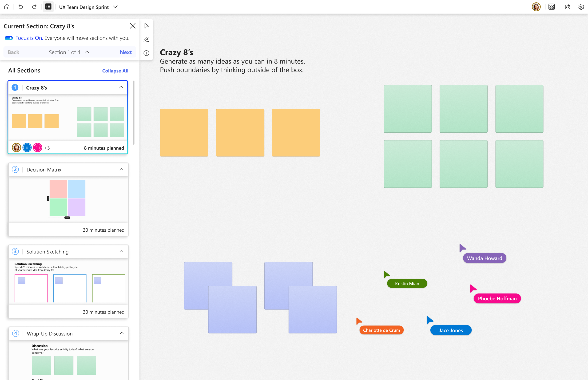Viewport: 588px width, 380px height.
Task: Select the pointer tool in side toolbar
Action: click(x=147, y=26)
